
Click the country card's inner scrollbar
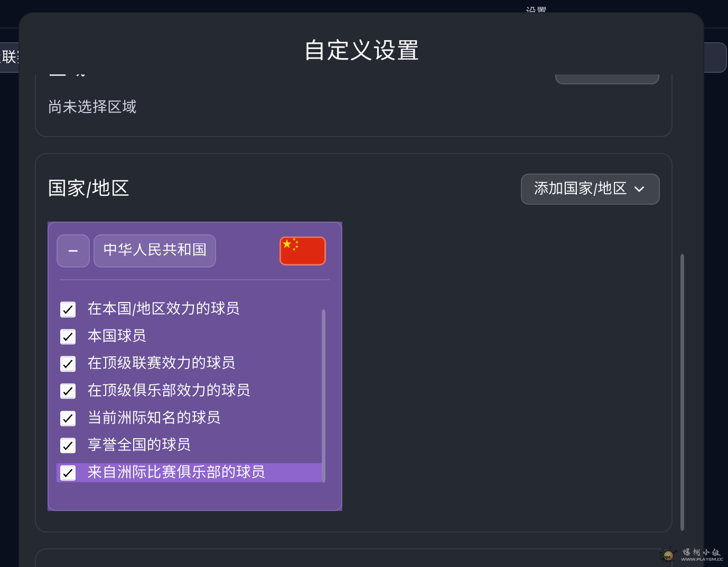tap(323, 395)
